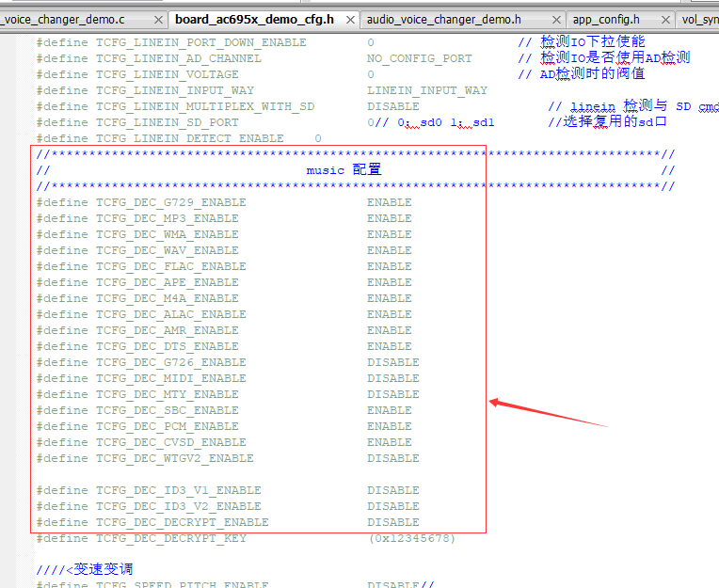The width and height of the screenshot is (719, 588).
Task: Open the vol_syn tab at the right edge
Action: click(x=700, y=20)
